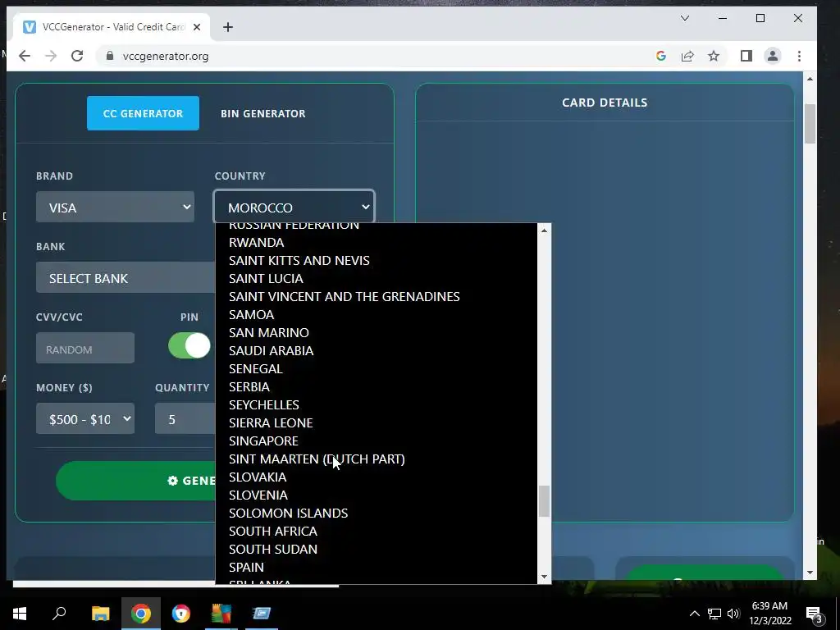Open the notification center icon
Screen dimensions: 840x630
click(x=814, y=614)
